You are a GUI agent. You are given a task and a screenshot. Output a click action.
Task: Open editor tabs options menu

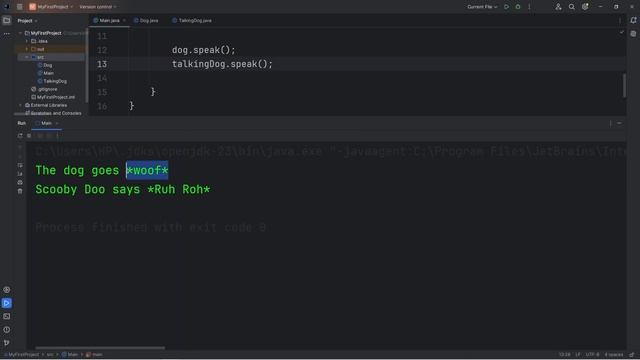[x=620, y=20]
